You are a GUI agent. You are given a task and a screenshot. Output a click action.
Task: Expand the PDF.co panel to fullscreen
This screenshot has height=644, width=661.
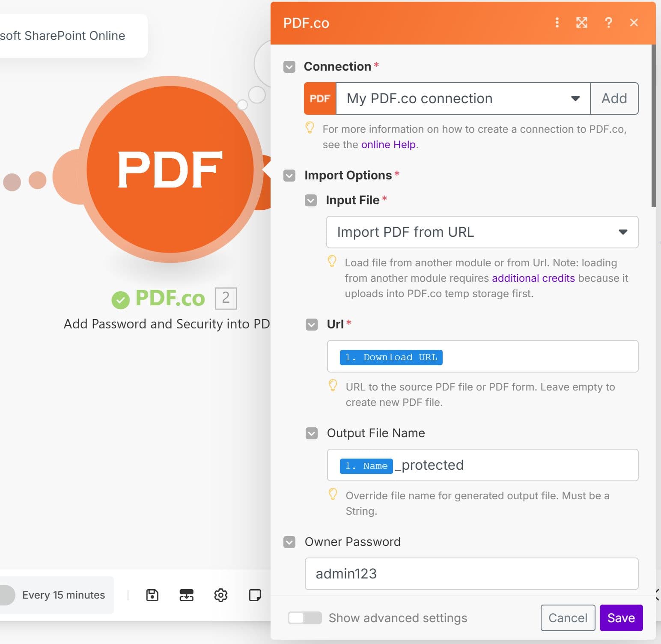[x=581, y=23]
